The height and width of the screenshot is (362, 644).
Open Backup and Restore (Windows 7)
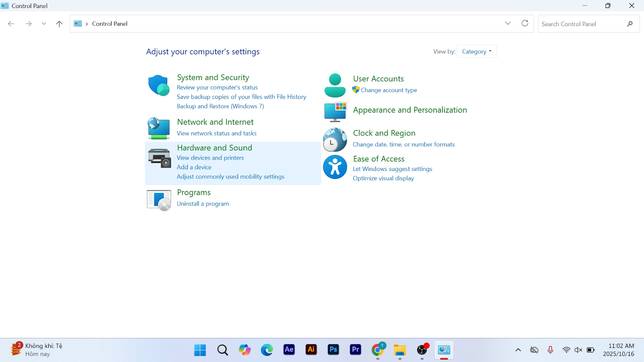pyautogui.click(x=220, y=106)
